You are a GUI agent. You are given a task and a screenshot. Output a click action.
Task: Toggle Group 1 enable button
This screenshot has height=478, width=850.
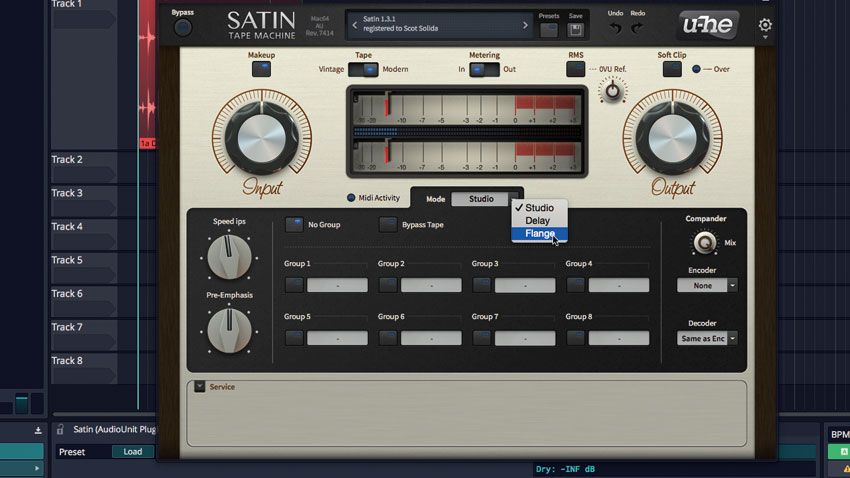tap(294, 285)
